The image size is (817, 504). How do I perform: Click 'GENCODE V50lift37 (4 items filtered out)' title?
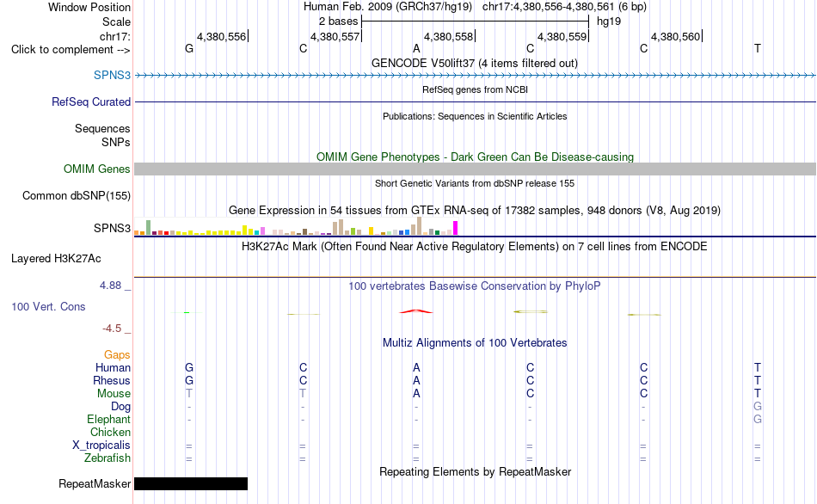click(x=475, y=63)
